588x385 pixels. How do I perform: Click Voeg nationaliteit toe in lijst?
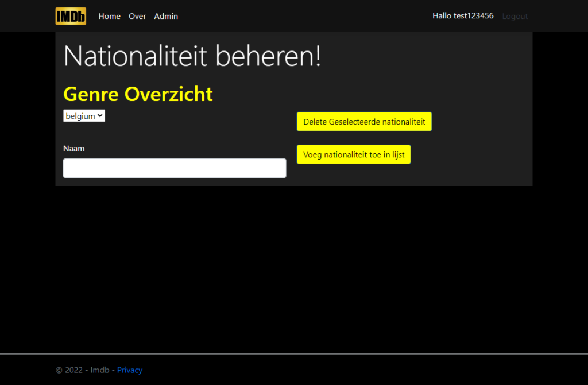354,154
